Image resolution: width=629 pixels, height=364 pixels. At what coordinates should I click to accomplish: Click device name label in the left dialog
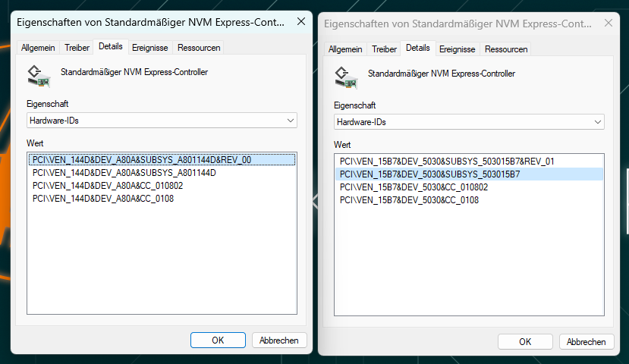134,72
